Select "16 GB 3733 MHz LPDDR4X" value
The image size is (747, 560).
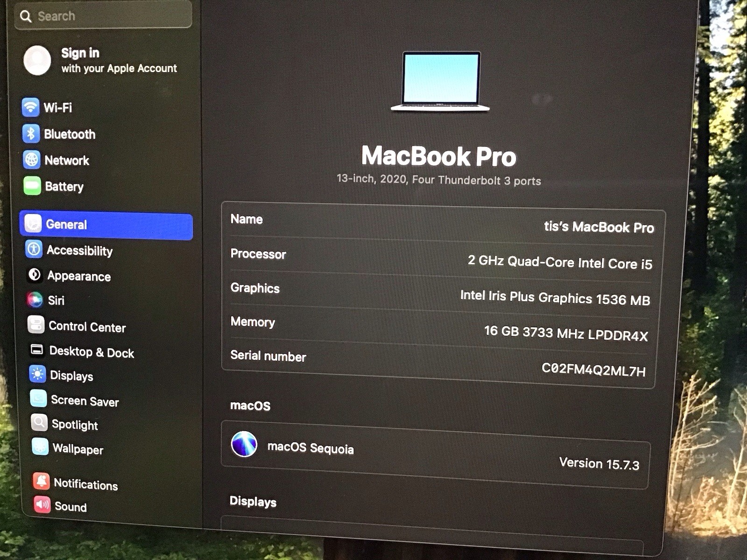pos(566,334)
